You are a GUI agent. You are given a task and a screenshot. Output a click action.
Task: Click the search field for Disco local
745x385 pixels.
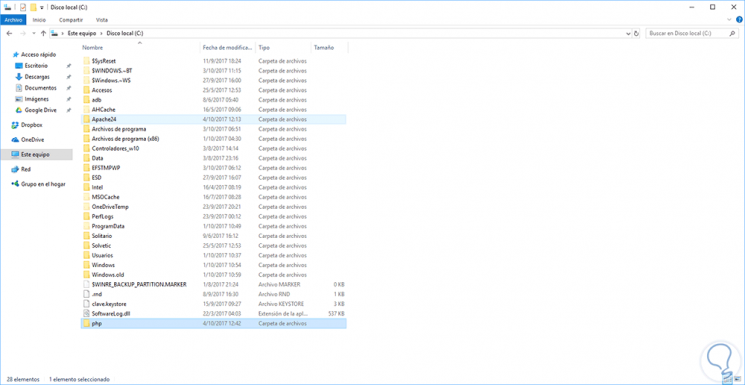coord(687,33)
